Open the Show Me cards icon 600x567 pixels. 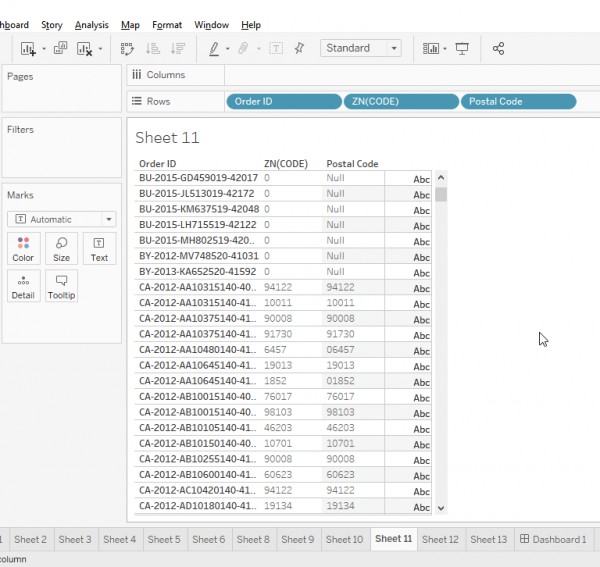click(x=431, y=48)
